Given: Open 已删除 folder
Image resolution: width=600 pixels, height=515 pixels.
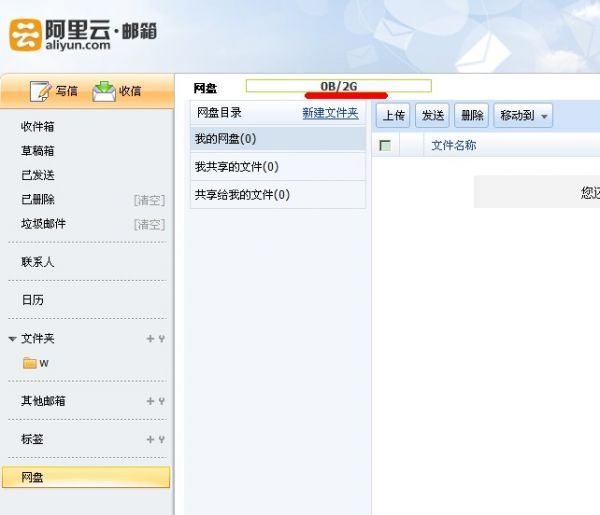Looking at the screenshot, I should [38, 199].
